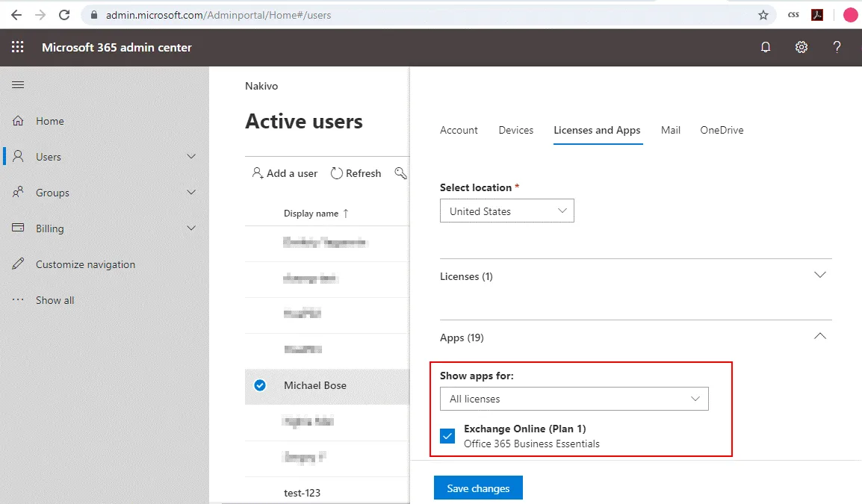Open the app launcher waffle icon

[18, 47]
